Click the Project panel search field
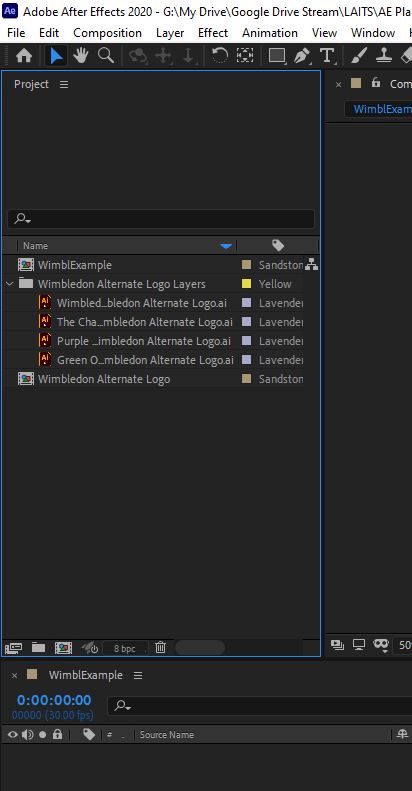 point(161,219)
